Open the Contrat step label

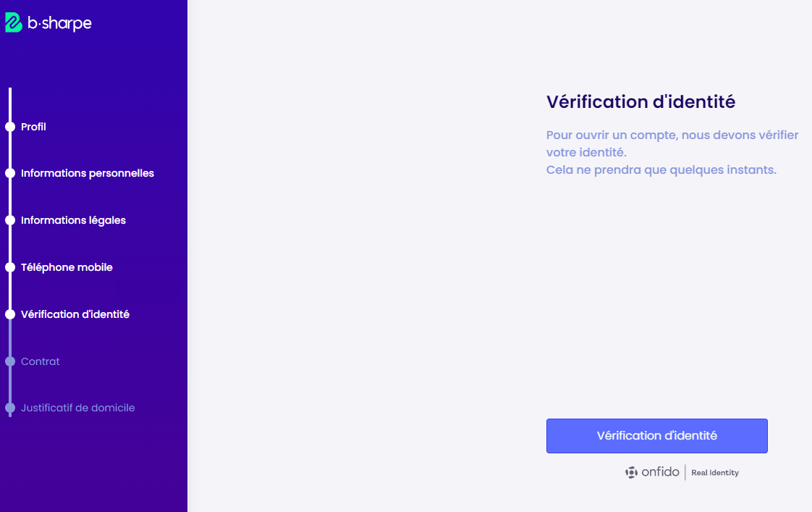click(40, 361)
